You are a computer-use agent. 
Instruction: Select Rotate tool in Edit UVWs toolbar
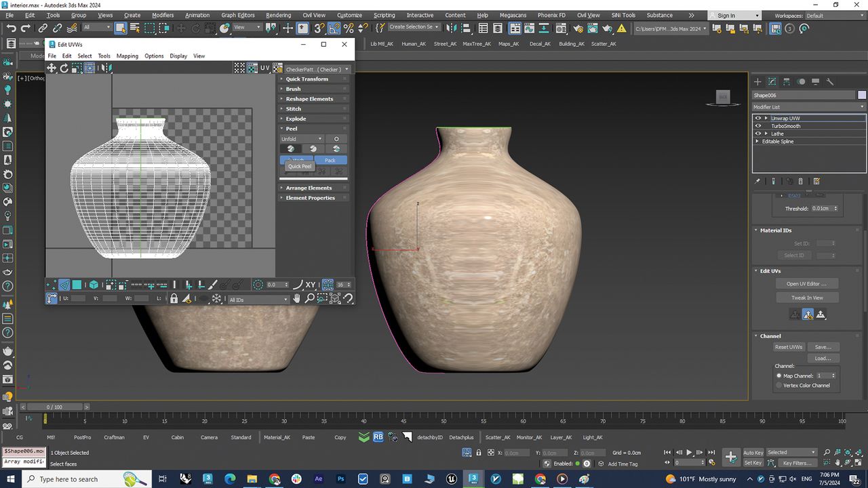[64, 68]
